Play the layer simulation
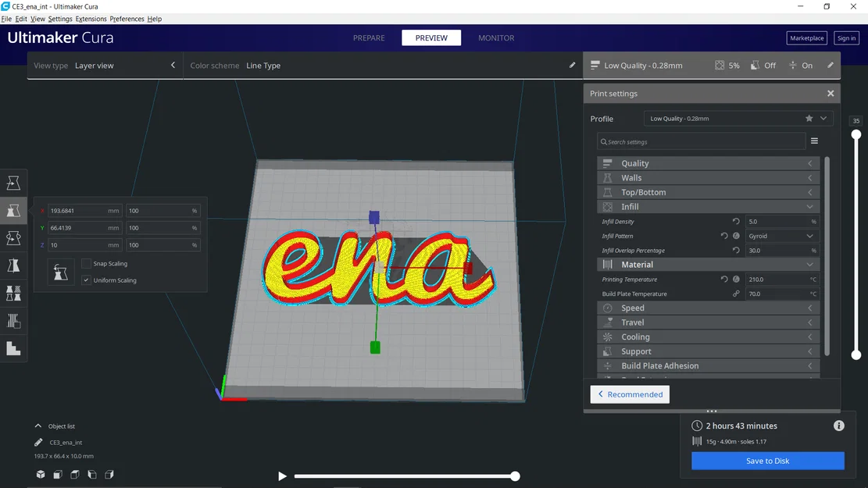Viewport: 868px width, 488px height. (282, 476)
